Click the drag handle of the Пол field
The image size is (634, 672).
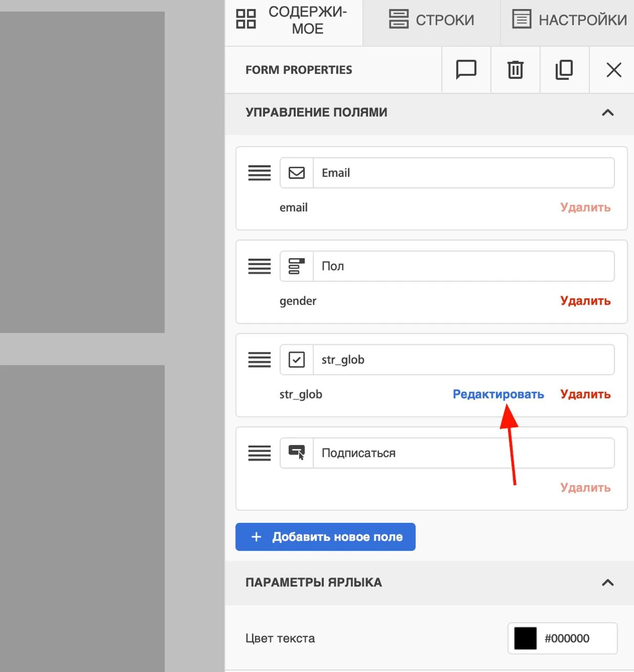(259, 266)
